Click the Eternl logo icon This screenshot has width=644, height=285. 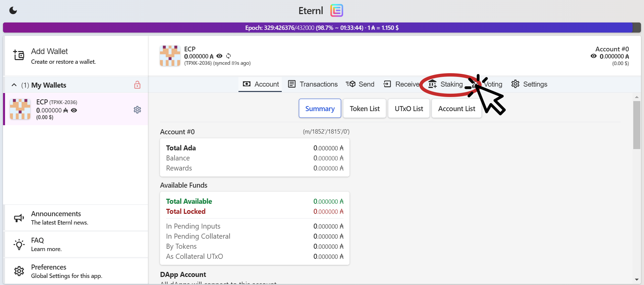click(336, 10)
